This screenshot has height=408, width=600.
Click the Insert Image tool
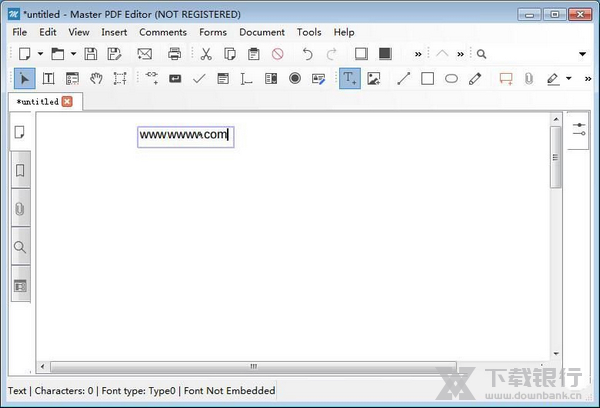(x=375, y=78)
